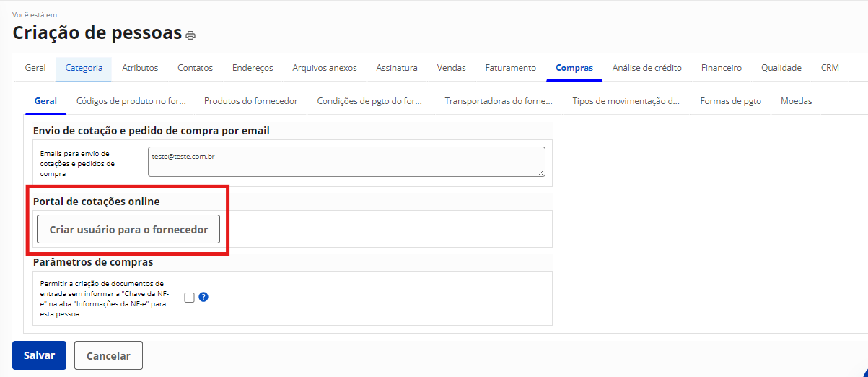Viewport: 868px width, 377px height.
Task: Click the Salvar button
Action: click(40, 355)
